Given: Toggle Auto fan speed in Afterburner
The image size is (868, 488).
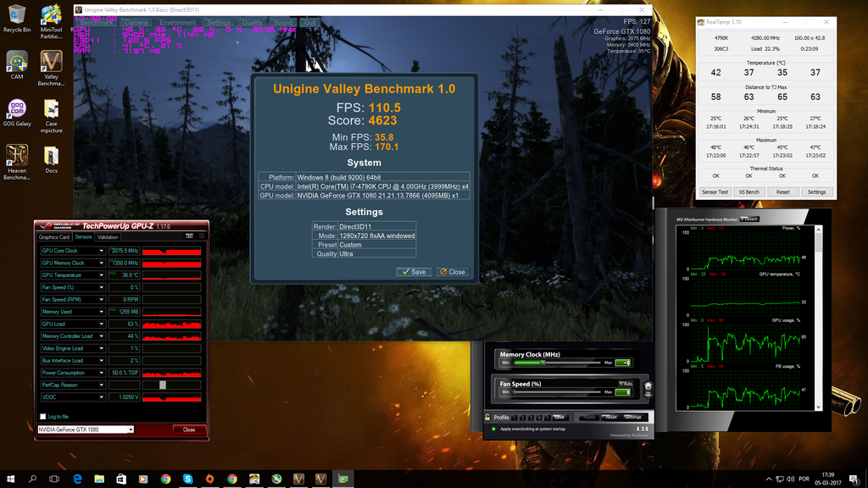Looking at the screenshot, I should coord(626,384).
